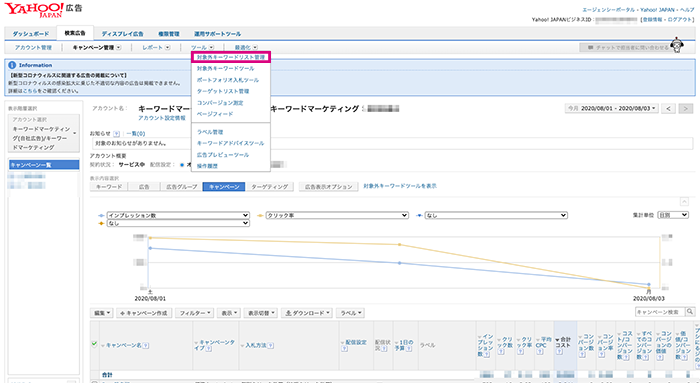Screen dimensions: 700x384
Task: Open the インプレッション数 graph metric dropdown
Action: tap(178, 215)
